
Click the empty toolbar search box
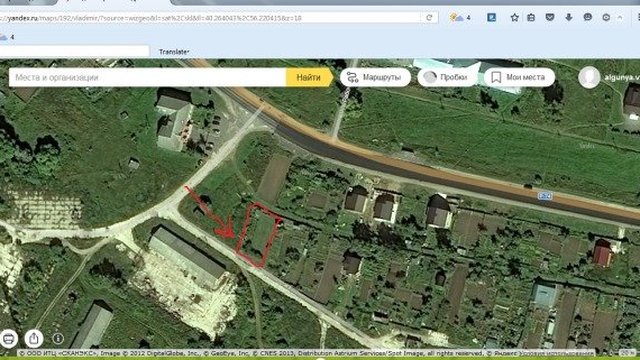[x=74, y=51]
